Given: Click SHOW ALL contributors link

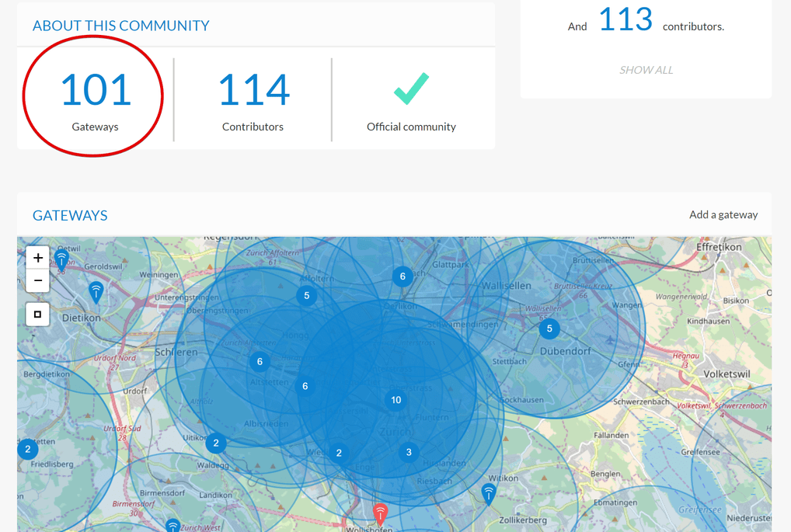Looking at the screenshot, I should click(x=646, y=70).
